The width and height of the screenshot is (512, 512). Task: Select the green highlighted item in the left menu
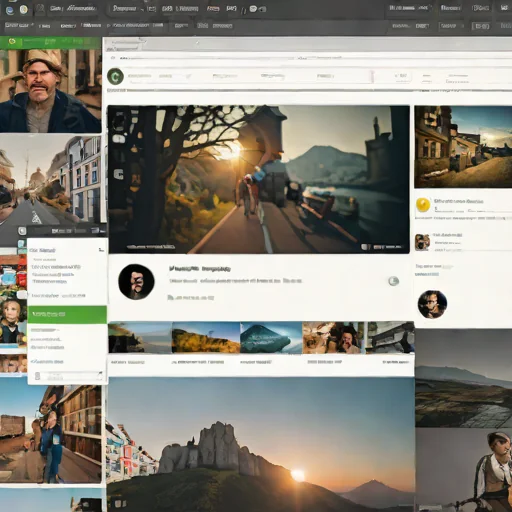point(67,314)
